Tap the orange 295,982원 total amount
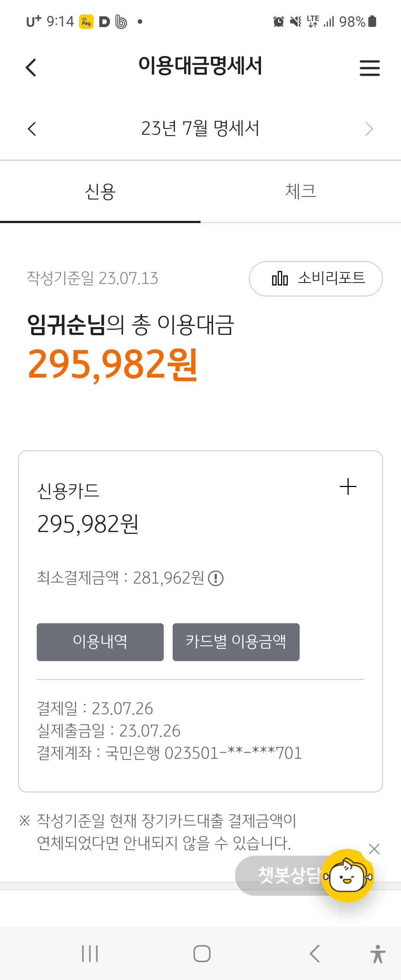This screenshot has width=401, height=980. (113, 365)
